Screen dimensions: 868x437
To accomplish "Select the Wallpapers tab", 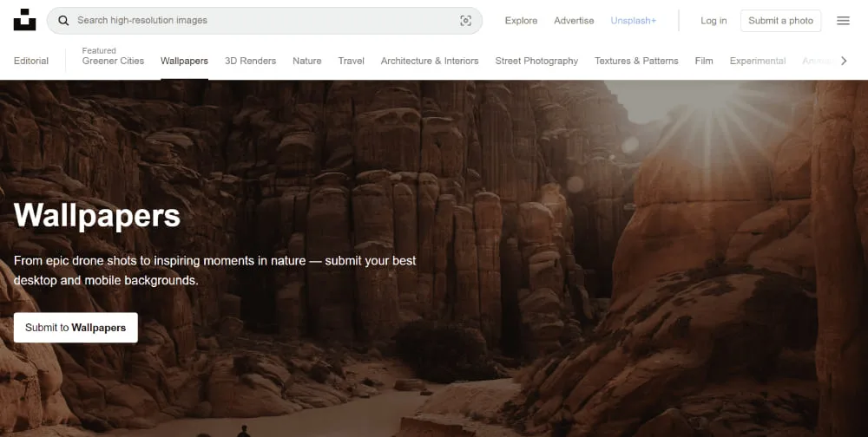I will click(x=184, y=61).
